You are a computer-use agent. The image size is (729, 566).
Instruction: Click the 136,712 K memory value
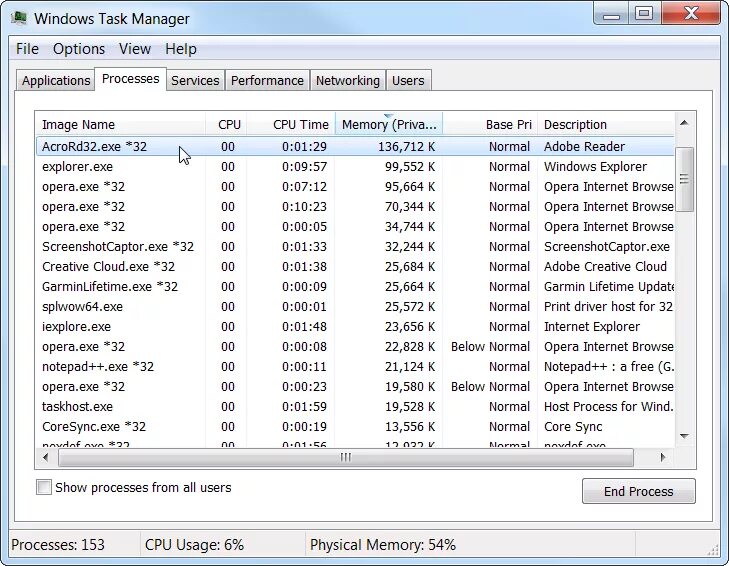coord(406,146)
